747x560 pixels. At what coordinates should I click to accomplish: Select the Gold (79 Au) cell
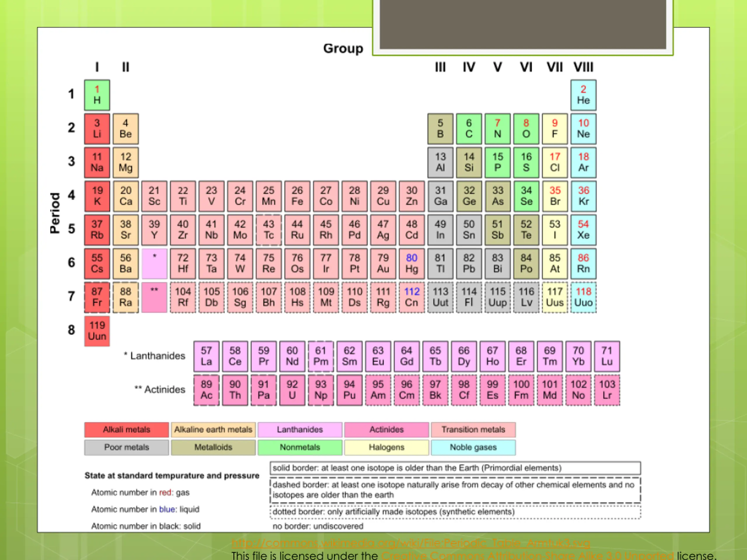383,264
